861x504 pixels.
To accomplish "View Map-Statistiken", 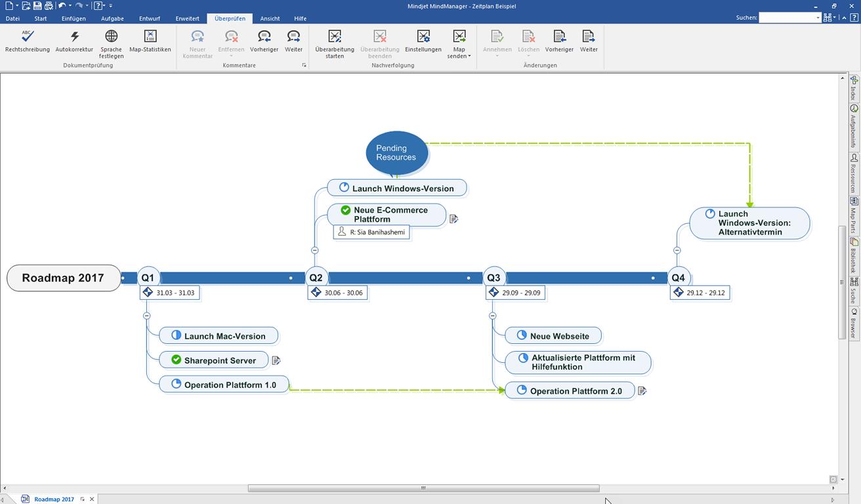I will point(150,41).
